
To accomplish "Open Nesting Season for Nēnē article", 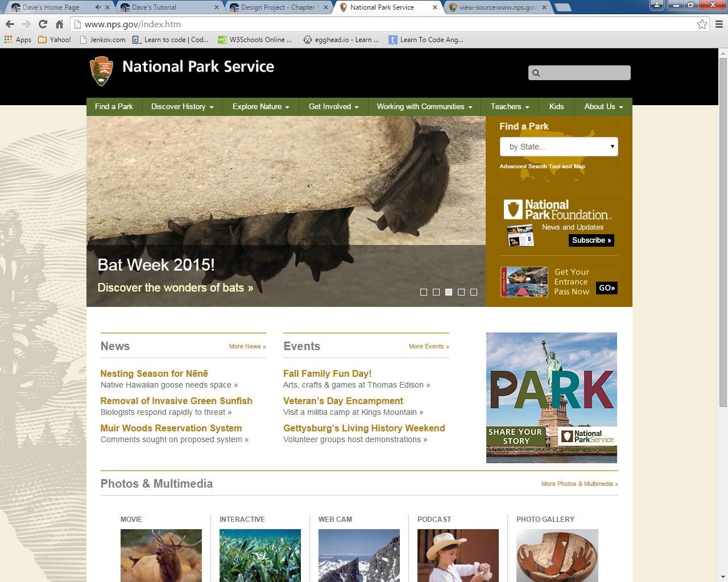I will tap(154, 373).
